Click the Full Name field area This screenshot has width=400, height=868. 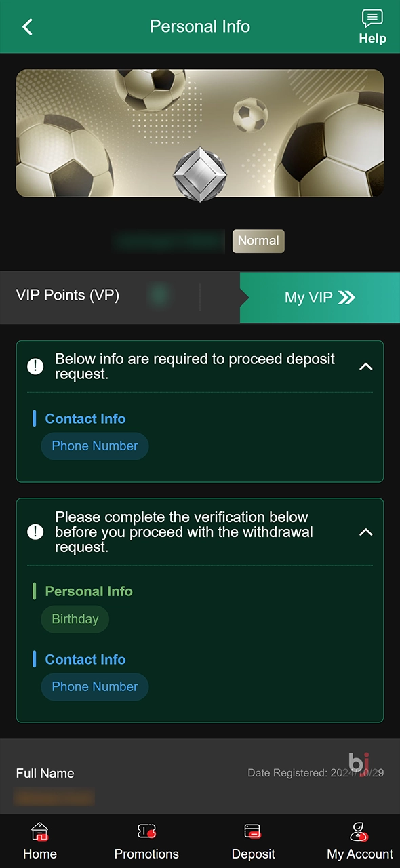pyautogui.click(x=45, y=773)
